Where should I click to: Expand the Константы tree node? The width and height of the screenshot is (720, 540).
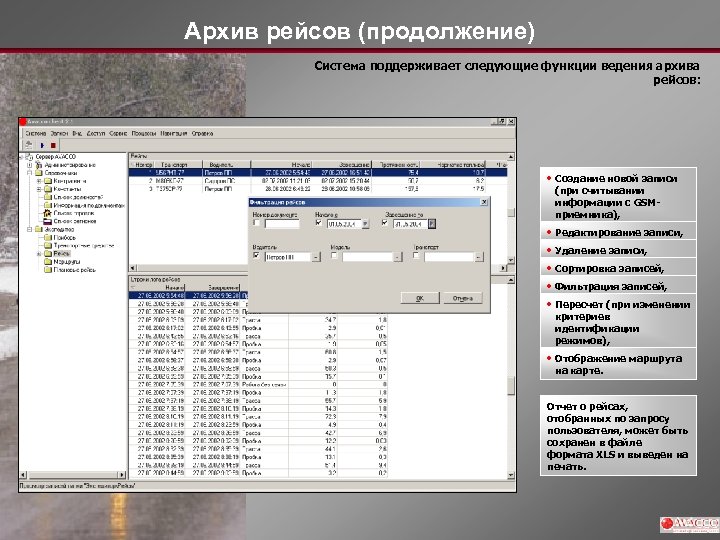coord(39,189)
